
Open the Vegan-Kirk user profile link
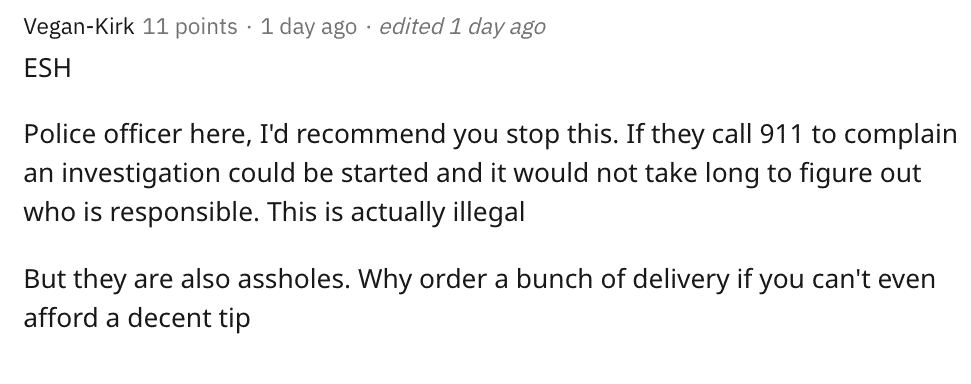[79, 27]
